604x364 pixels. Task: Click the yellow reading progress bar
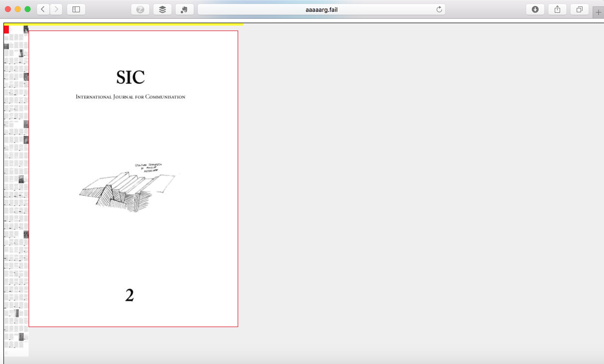coord(123,24)
